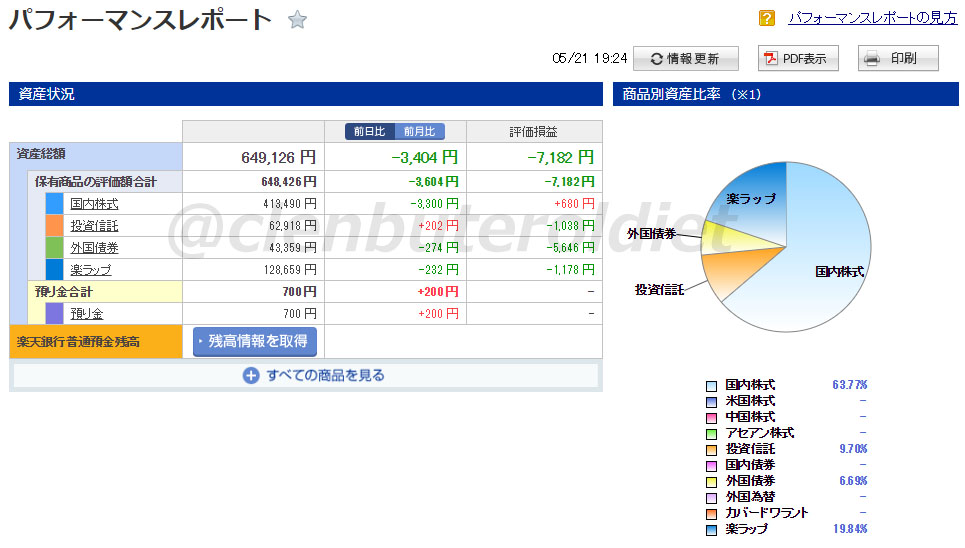Viewport: 965px width, 548px height.
Task: Click the 19.84% legend value
Action: 850,529
